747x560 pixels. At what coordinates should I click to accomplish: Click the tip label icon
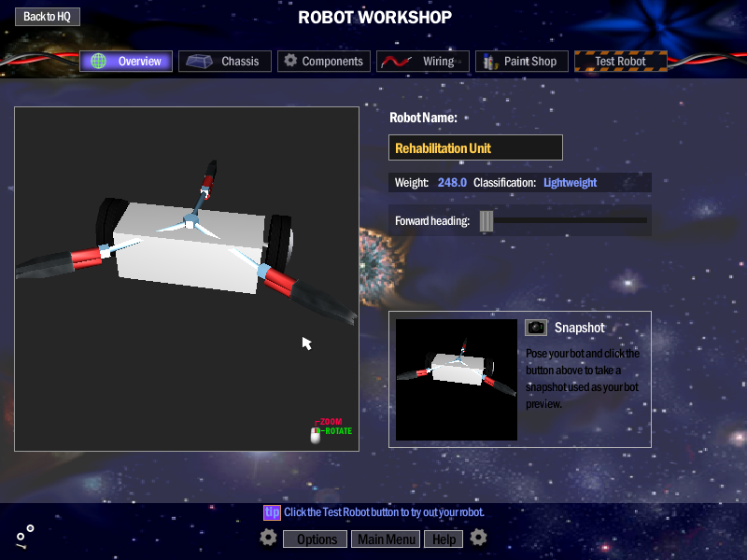click(272, 512)
